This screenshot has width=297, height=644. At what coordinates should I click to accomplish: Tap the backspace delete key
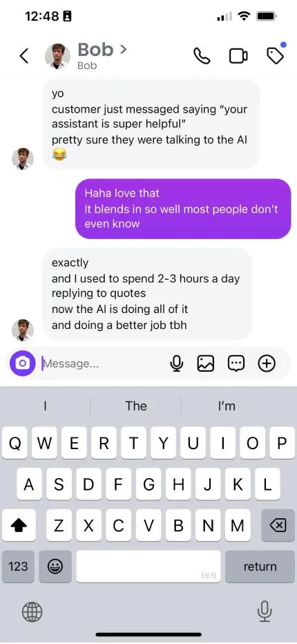point(278,525)
